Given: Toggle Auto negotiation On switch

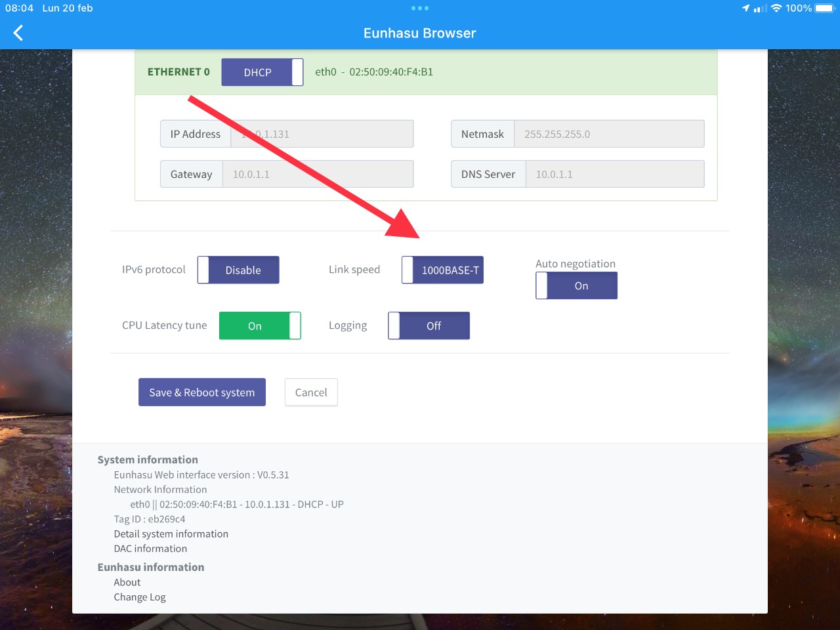Looking at the screenshot, I should (x=576, y=285).
